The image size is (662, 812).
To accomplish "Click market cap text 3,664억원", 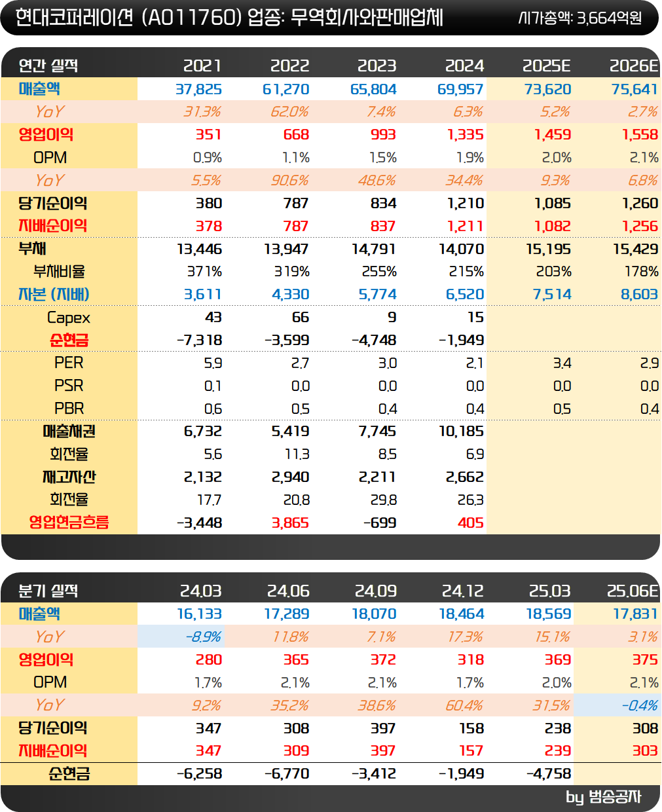I will coord(609,18).
